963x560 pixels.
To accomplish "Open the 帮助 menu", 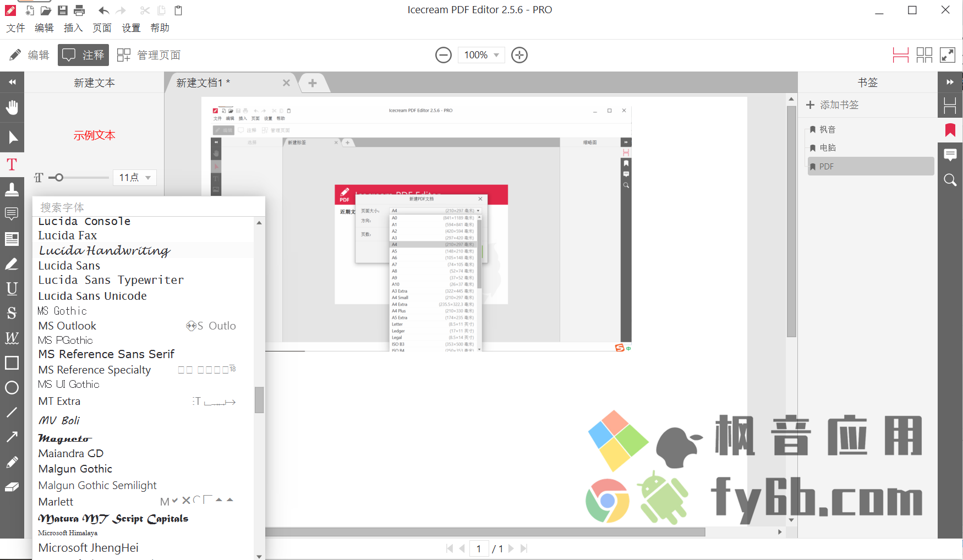I will click(x=160, y=28).
